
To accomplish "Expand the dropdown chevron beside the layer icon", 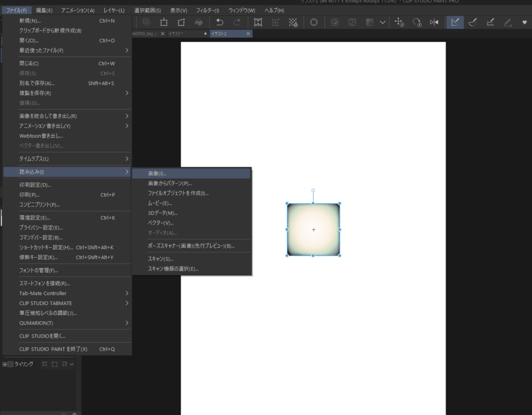I will [x=382, y=22].
